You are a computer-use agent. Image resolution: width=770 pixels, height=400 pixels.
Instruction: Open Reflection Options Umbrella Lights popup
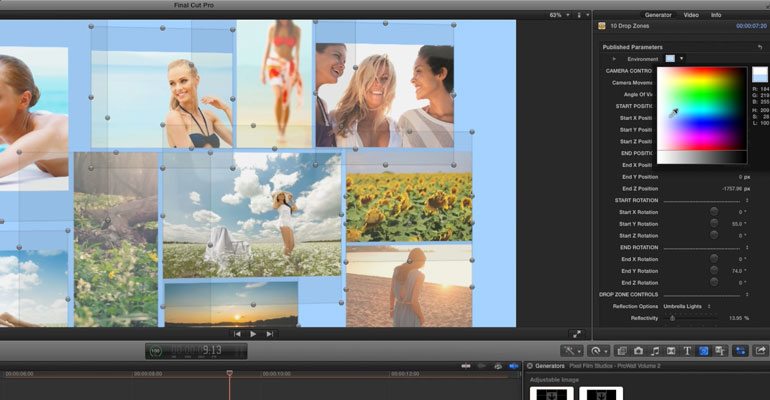click(x=687, y=306)
